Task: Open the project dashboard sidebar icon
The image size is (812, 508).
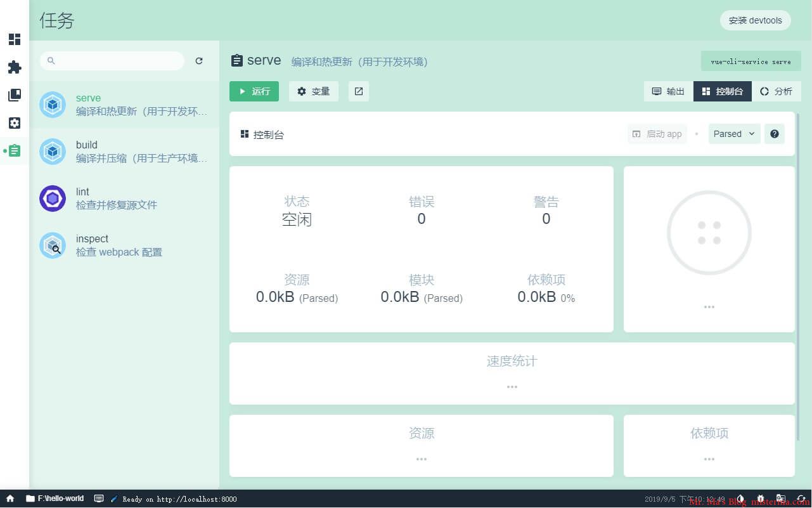Action: pos(15,39)
